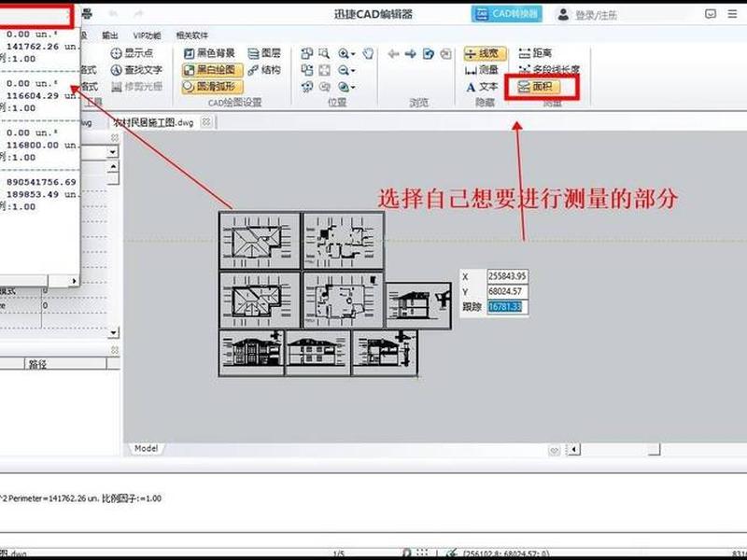Close the 农村民居施工图.dwg tab

[x=205, y=122]
